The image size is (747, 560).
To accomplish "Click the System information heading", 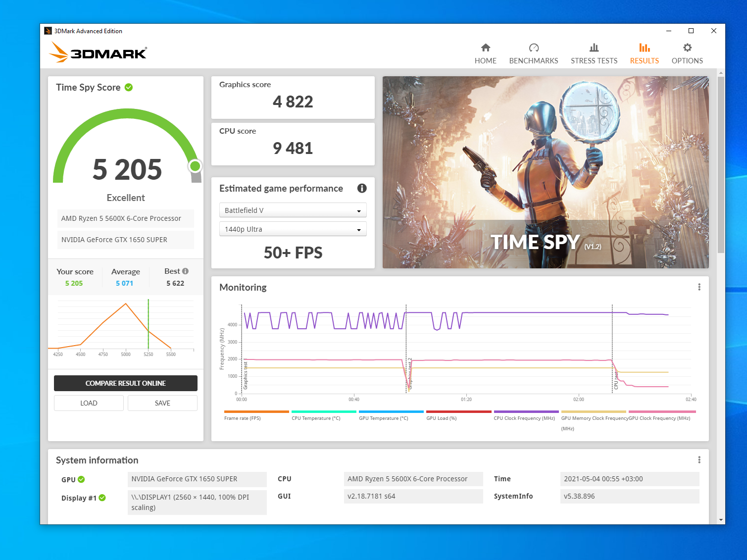I will [97, 460].
